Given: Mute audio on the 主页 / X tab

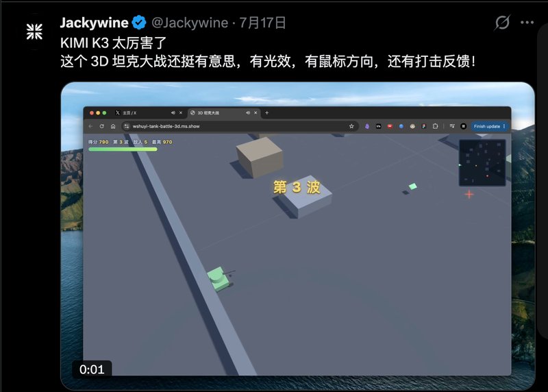Looking at the screenshot, I should [173, 112].
